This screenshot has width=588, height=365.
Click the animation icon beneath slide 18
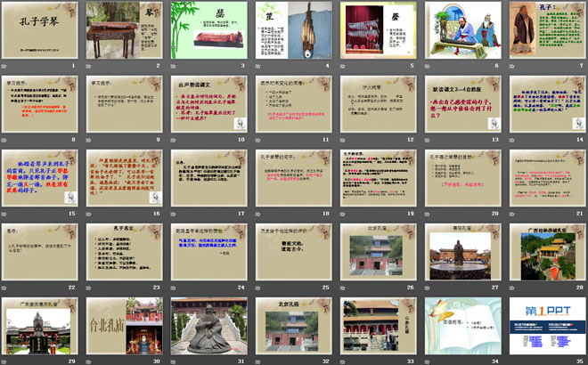click(258, 214)
